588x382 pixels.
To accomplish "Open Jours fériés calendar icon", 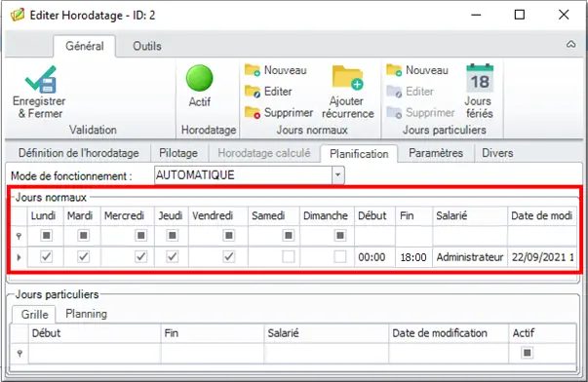I will [480, 78].
